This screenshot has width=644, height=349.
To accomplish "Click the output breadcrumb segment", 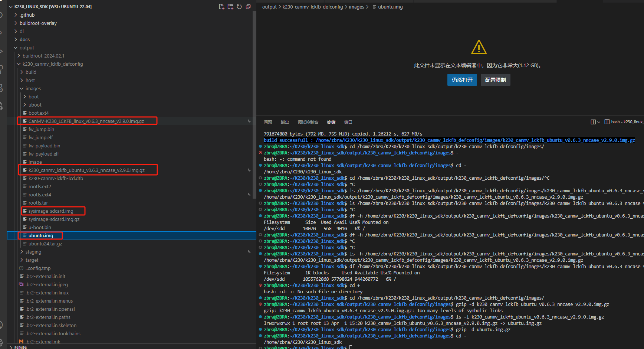I will click(269, 7).
